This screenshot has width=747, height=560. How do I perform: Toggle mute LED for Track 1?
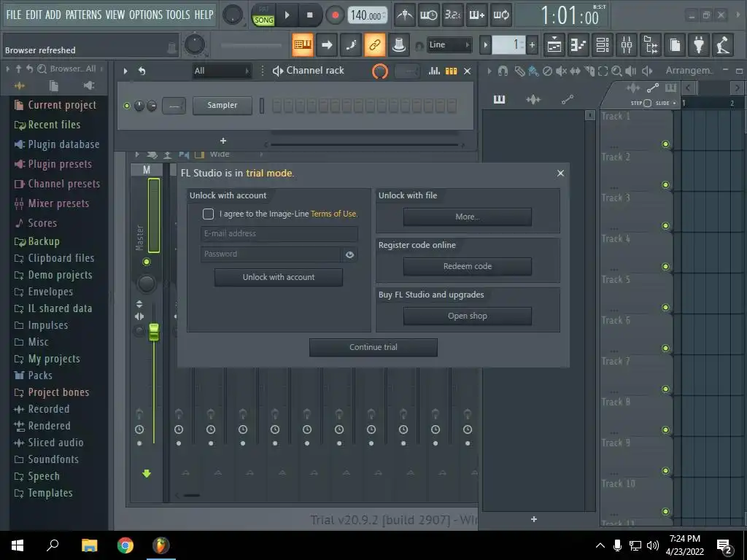(x=665, y=144)
